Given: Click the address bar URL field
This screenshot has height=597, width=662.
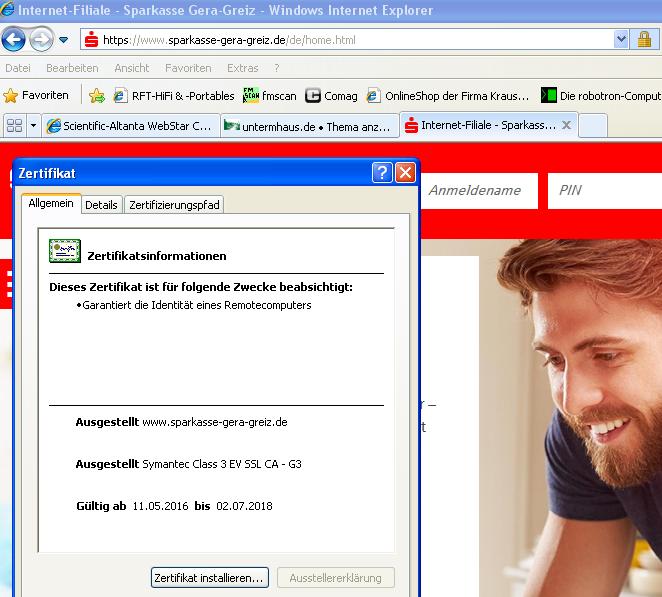Looking at the screenshot, I should tap(346, 40).
